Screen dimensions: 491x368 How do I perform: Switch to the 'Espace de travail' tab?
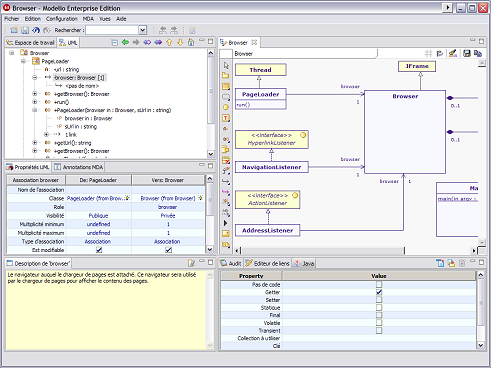pos(31,43)
